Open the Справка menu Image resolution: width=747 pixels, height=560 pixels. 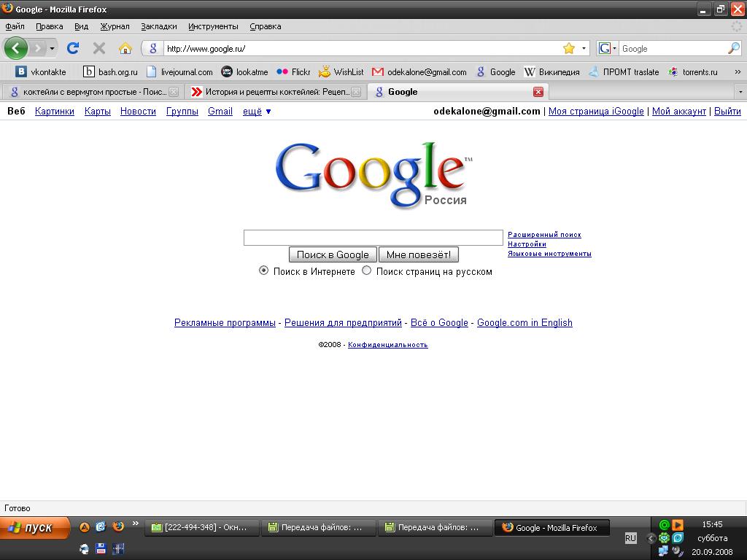pyautogui.click(x=266, y=27)
